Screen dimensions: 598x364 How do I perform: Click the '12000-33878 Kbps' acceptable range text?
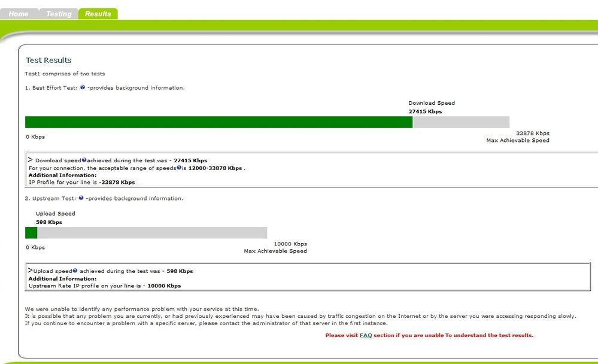point(215,168)
